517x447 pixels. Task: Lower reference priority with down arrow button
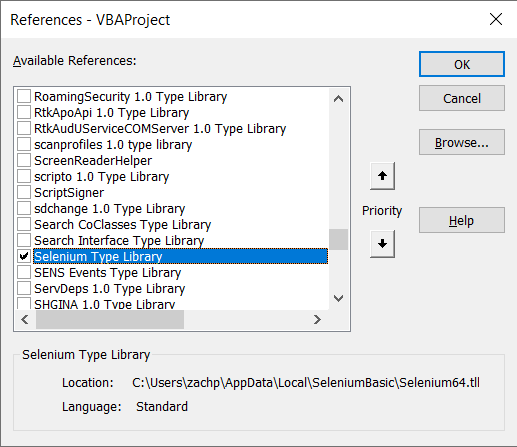click(x=382, y=244)
